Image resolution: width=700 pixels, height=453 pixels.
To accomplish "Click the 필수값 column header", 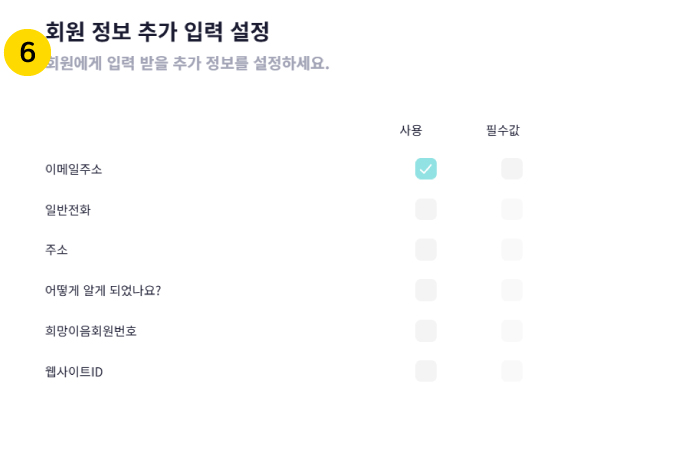I will coord(503,130).
